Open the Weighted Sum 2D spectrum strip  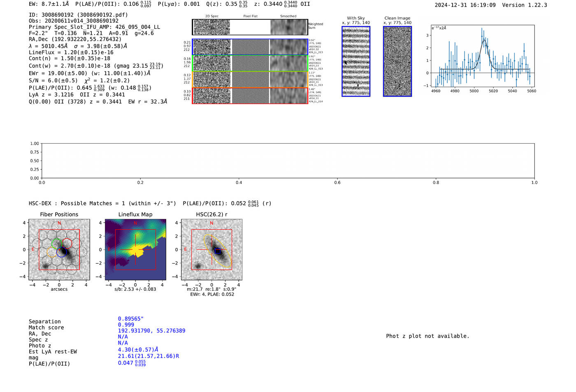pyautogui.click(x=250, y=27)
